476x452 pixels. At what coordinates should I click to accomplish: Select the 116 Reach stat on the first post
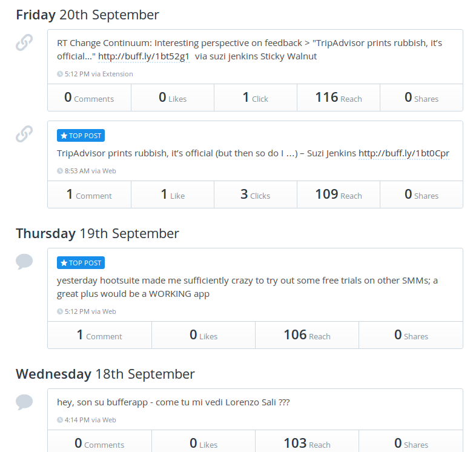pos(339,98)
